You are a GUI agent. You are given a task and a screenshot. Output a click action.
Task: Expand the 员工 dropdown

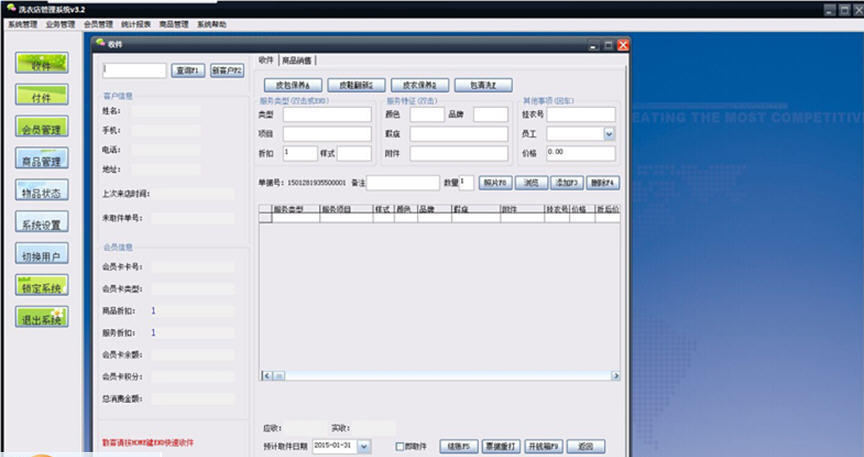[609, 134]
